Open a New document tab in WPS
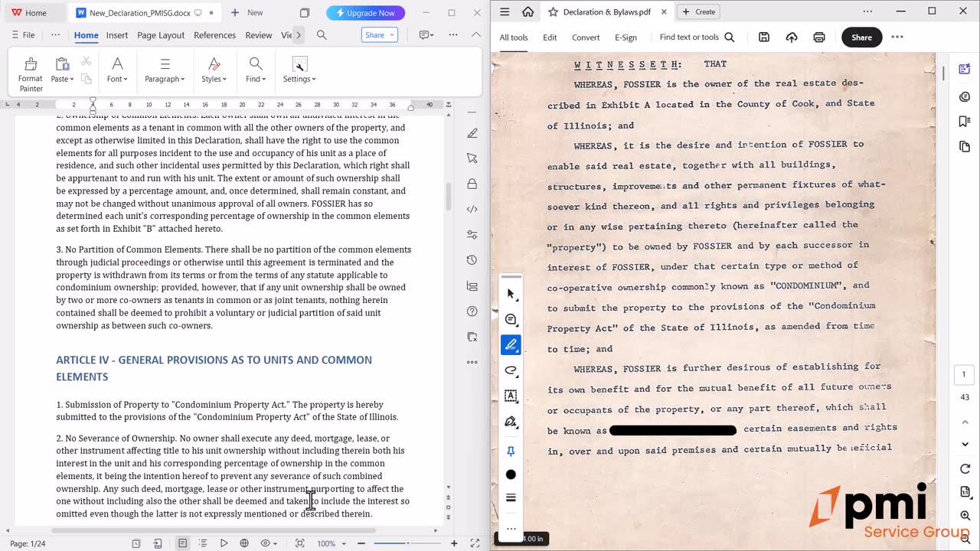 (247, 12)
